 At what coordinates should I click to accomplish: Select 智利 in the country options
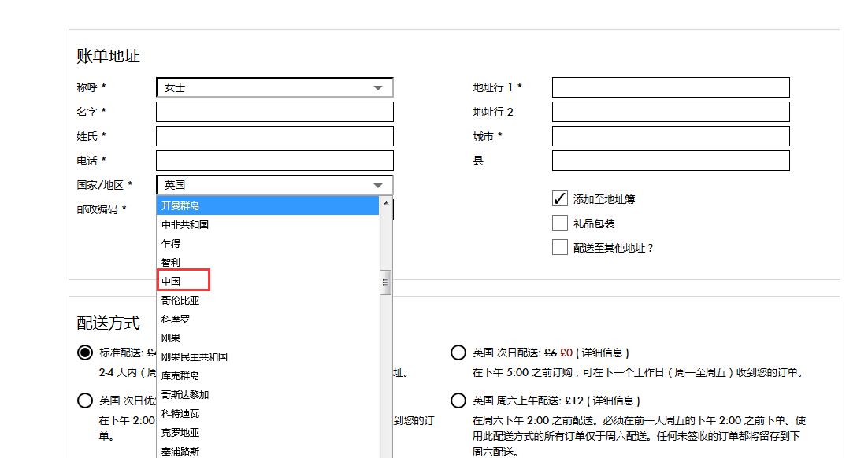click(x=171, y=262)
